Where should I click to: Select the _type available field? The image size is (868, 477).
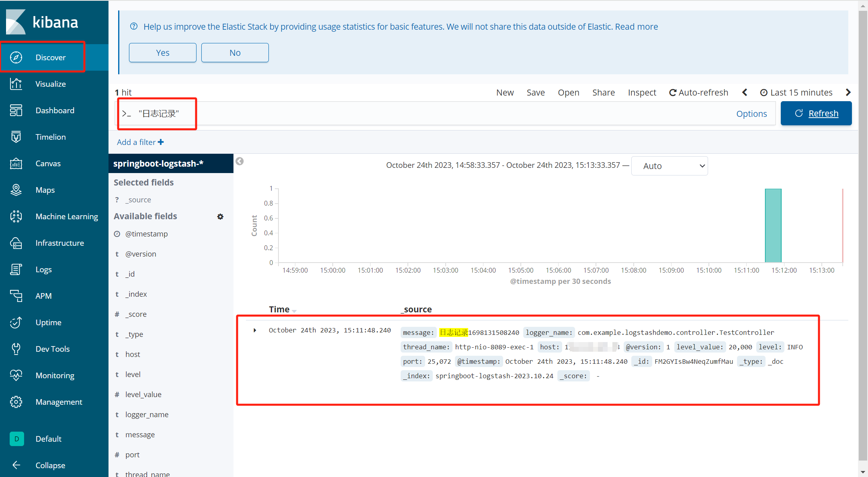[134, 334]
